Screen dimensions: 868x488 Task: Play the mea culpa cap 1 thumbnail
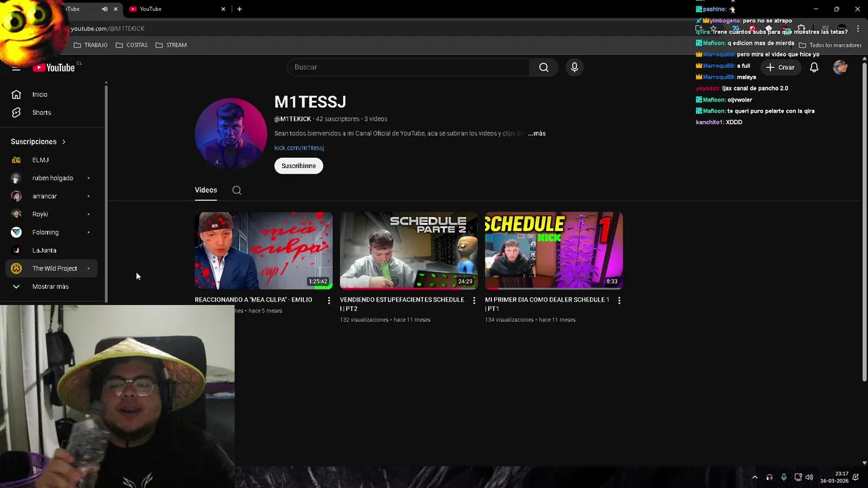coord(264,251)
